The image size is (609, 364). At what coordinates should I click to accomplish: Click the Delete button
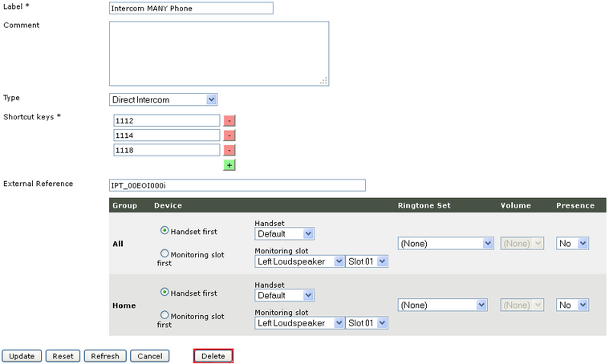(x=213, y=356)
